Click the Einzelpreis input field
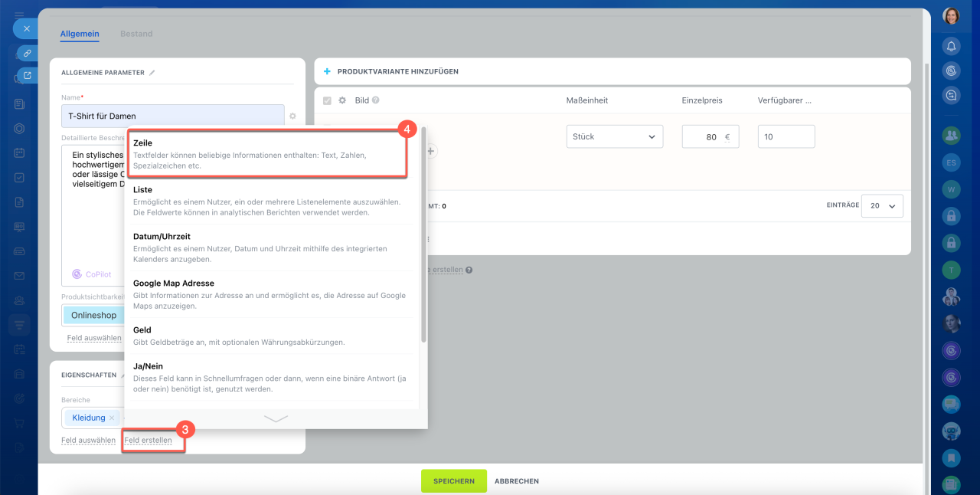 point(710,137)
